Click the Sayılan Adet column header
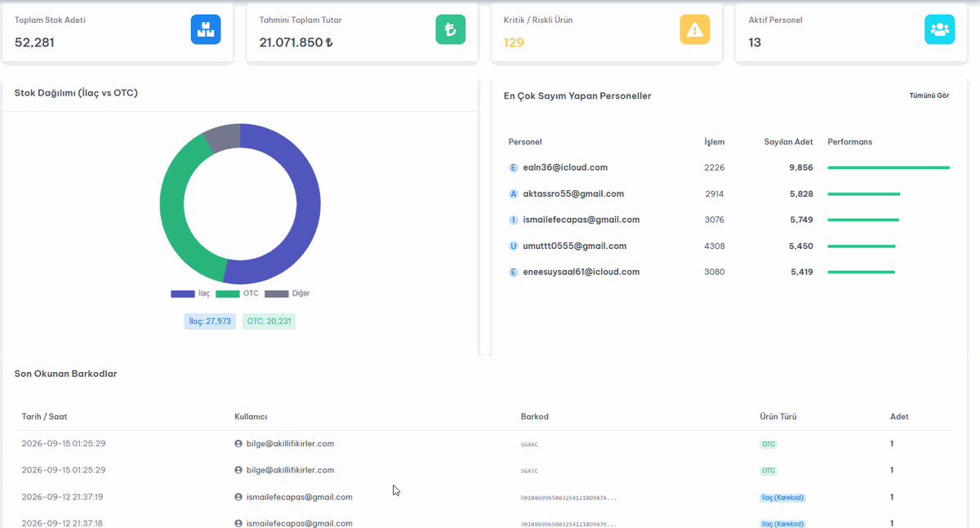Image resolution: width=980 pixels, height=528 pixels. click(789, 142)
